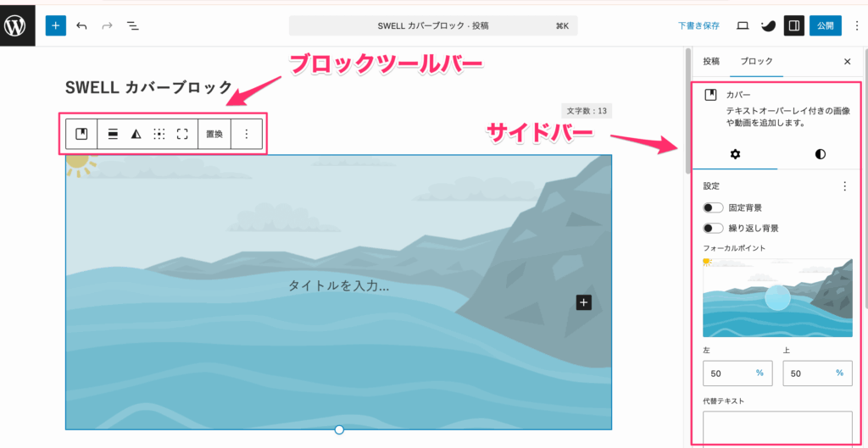Toggle 繰り返し背景 switch
The image size is (868, 448).
pos(713,228)
